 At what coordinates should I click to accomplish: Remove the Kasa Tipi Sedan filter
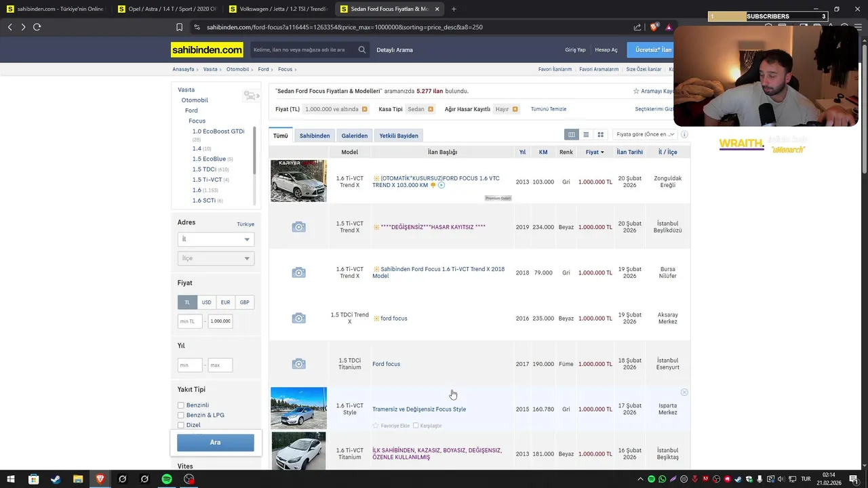(430, 109)
